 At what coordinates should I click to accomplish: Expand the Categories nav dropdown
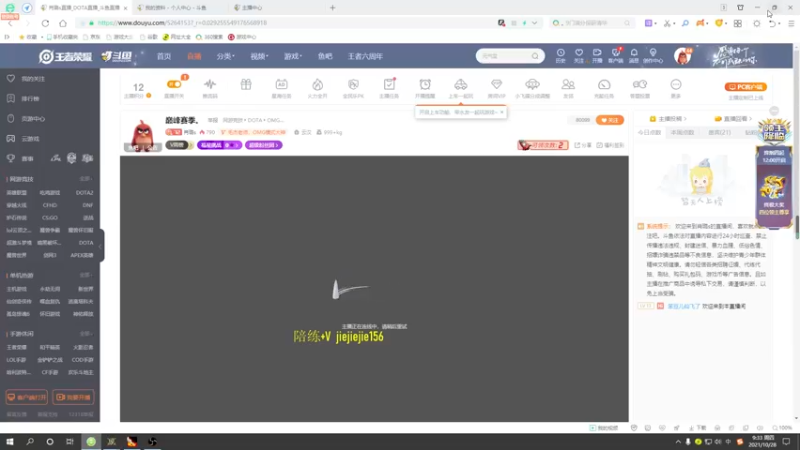point(226,56)
